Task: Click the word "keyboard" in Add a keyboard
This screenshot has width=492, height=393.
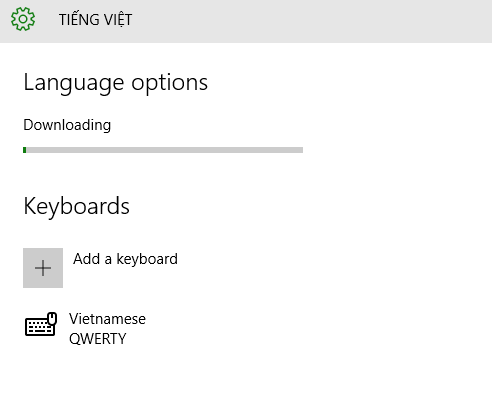Action: tap(147, 259)
